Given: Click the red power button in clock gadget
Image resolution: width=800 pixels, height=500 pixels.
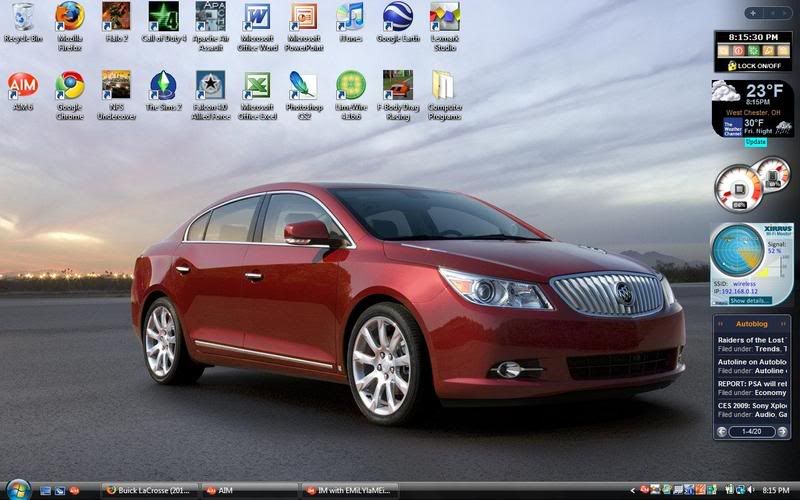Looking at the screenshot, I should pos(737,50).
